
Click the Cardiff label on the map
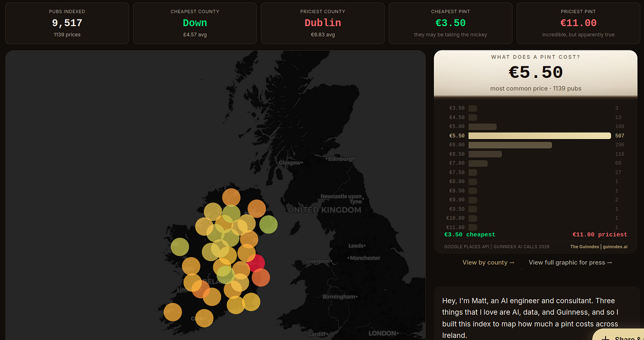click(x=317, y=334)
